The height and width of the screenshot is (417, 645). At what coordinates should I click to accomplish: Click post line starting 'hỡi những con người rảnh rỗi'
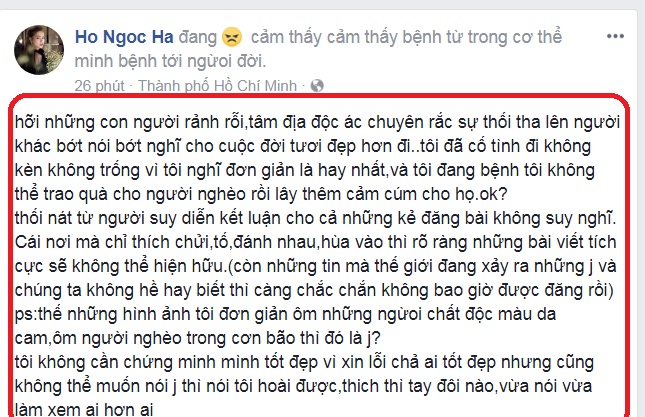(317, 122)
